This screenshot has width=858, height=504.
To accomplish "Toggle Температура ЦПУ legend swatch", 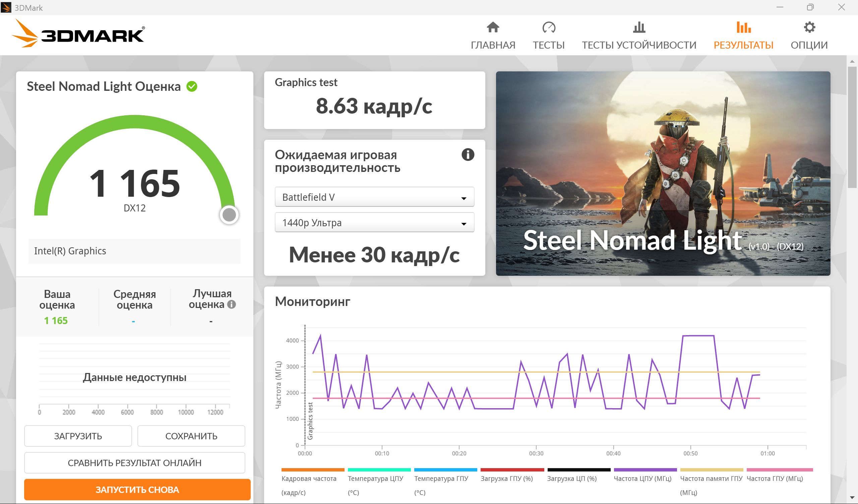I will click(x=379, y=470).
